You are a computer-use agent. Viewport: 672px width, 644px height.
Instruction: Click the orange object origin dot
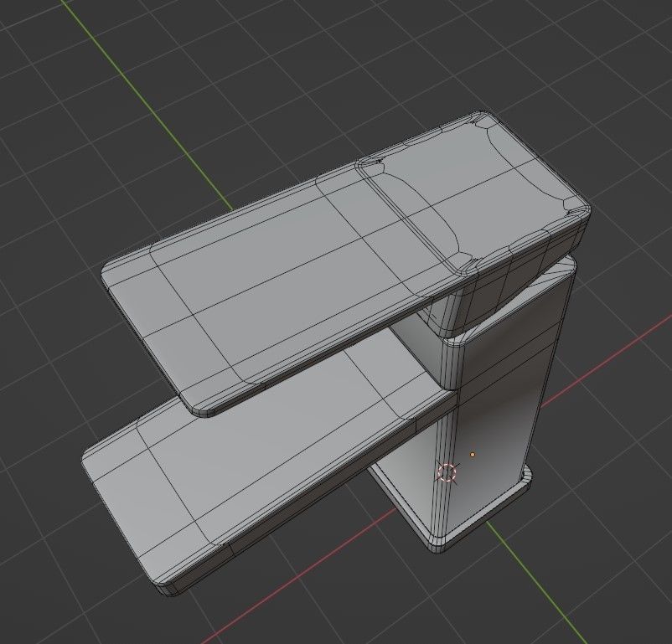click(473, 454)
